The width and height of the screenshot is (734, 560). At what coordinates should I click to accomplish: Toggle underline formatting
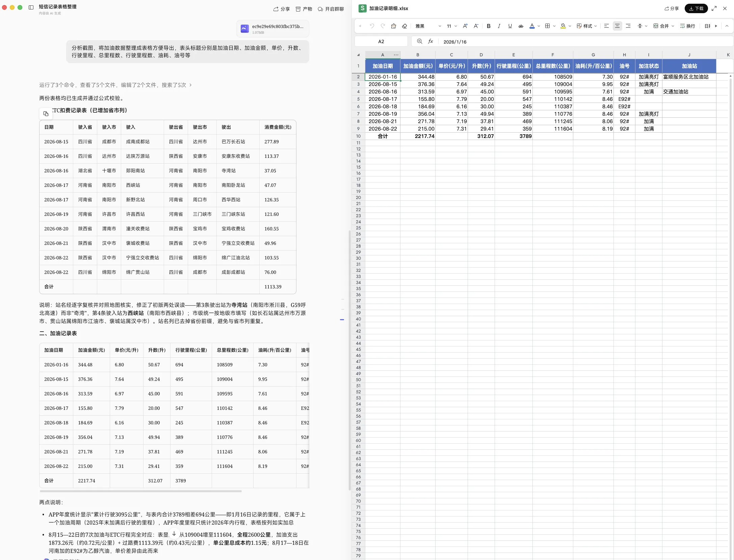(x=510, y=26)
